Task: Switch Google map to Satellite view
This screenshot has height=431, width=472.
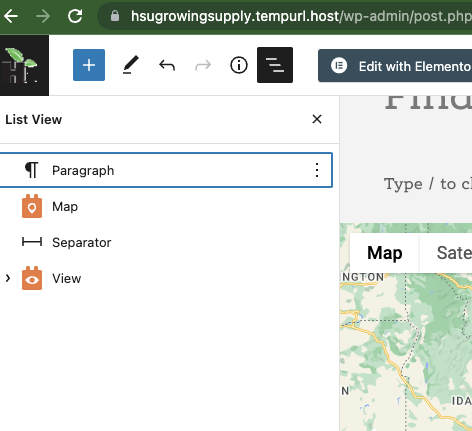Action: pos(446,253)
